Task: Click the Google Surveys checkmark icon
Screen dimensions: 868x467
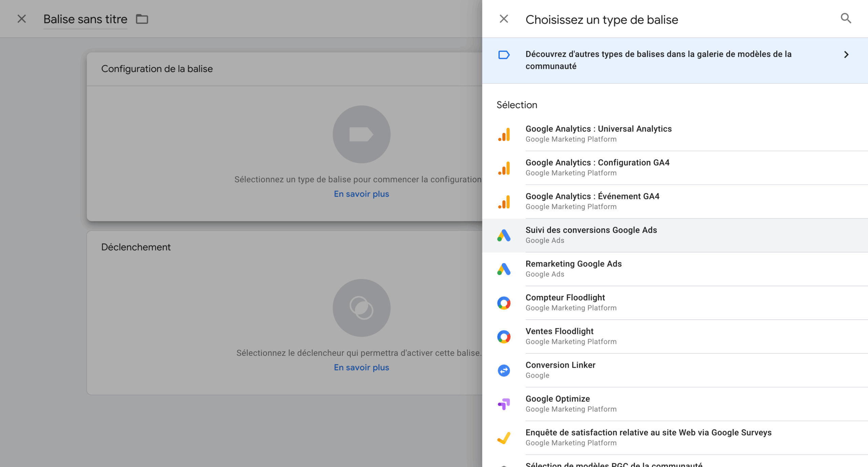Action: [x=504, y=438]
